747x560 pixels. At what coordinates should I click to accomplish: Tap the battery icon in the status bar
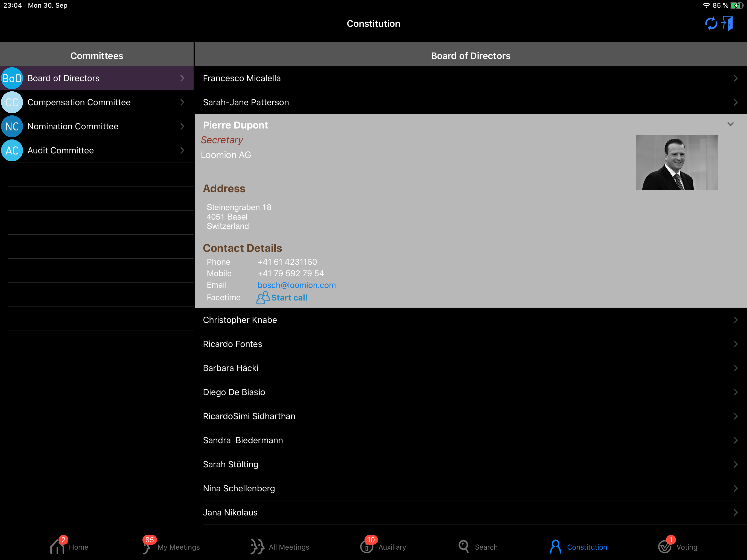736,5
